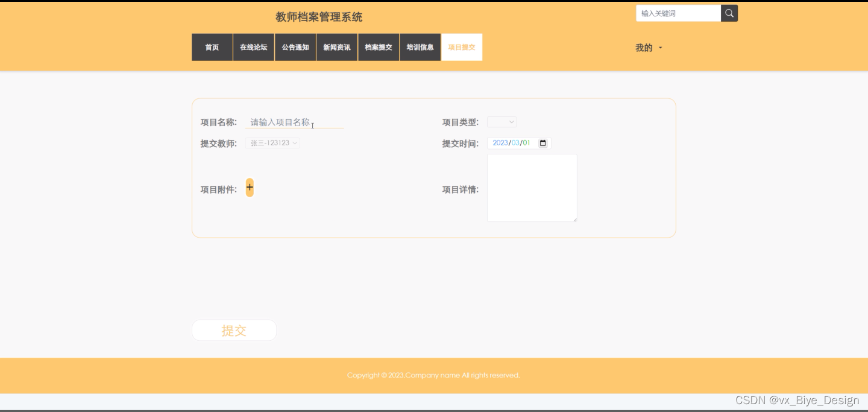Click year 2023 in date field
Screen dimensions: 868x412
point(500,143)
